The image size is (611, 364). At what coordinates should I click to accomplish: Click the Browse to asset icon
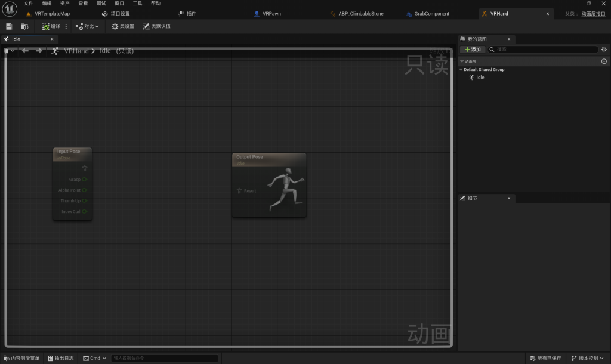24,26
